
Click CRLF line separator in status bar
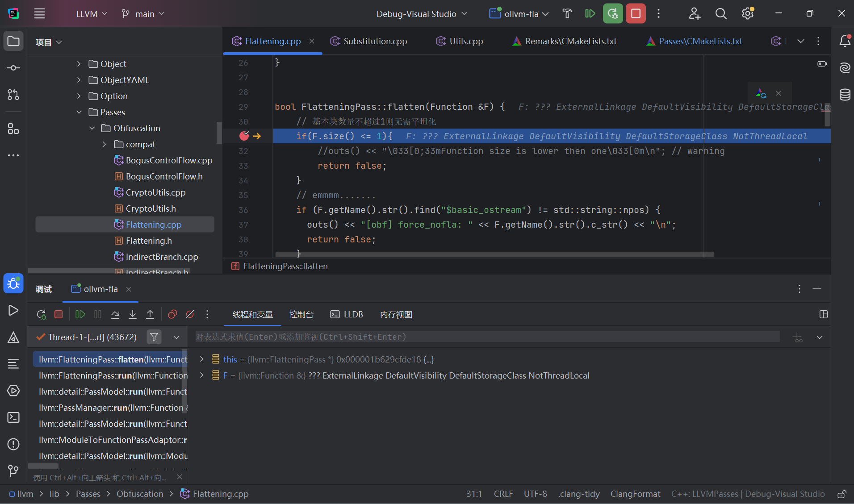(503, 494)
